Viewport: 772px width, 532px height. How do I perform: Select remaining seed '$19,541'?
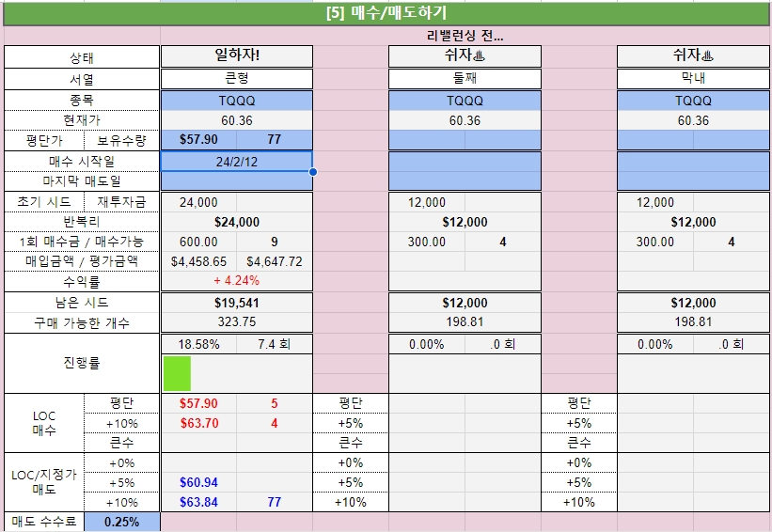(x=237, y=303)
